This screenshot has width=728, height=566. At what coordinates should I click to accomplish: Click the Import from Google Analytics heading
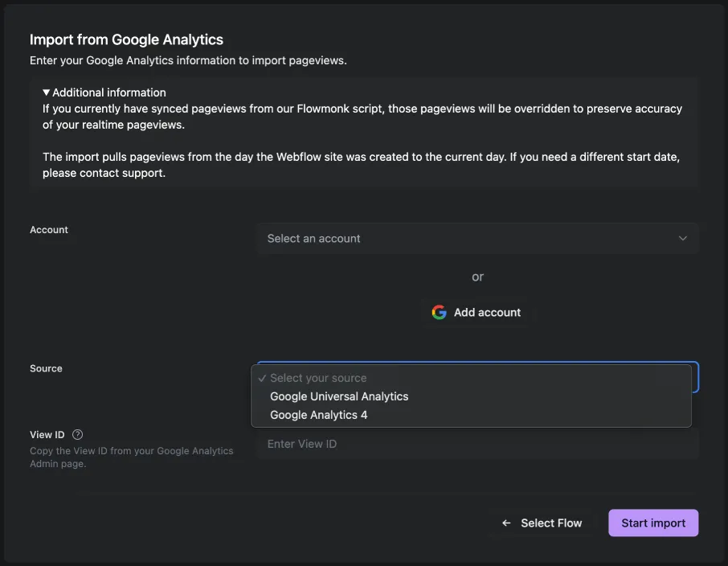126,39
